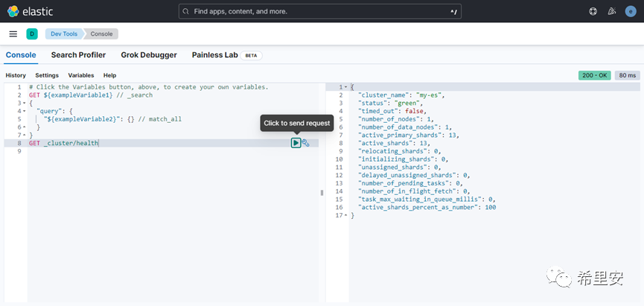Viewport: 644px width, 306px height.
Task: Open the help lifebuoy icon
Action: pos(593,11)
